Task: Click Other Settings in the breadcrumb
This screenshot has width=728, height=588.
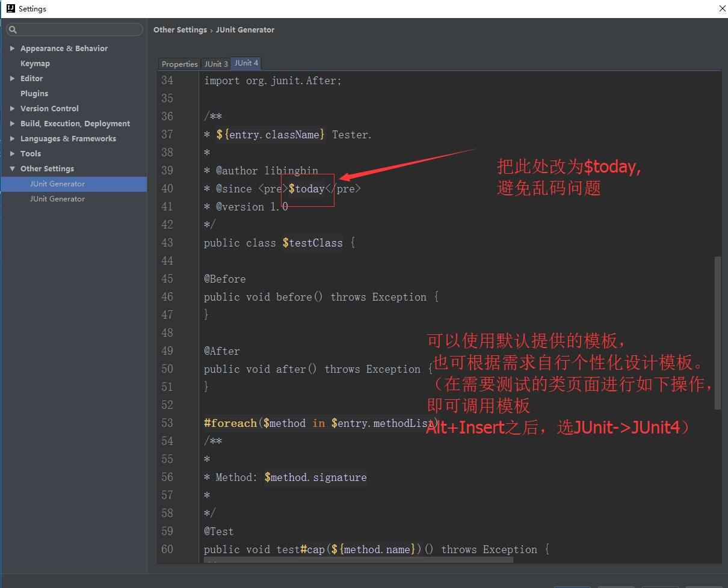Action: click(180, 29)
